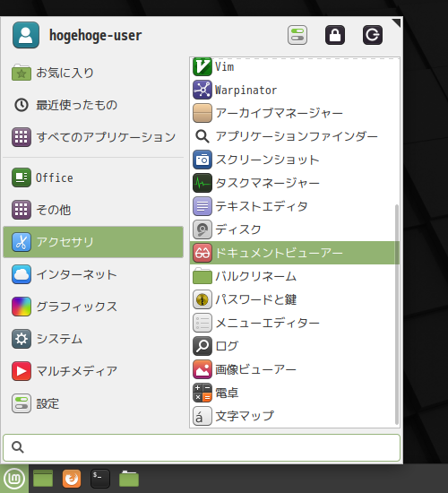Open the Vim application entry
This screenshot has width=448, height=493.
[x=294, y=67]
